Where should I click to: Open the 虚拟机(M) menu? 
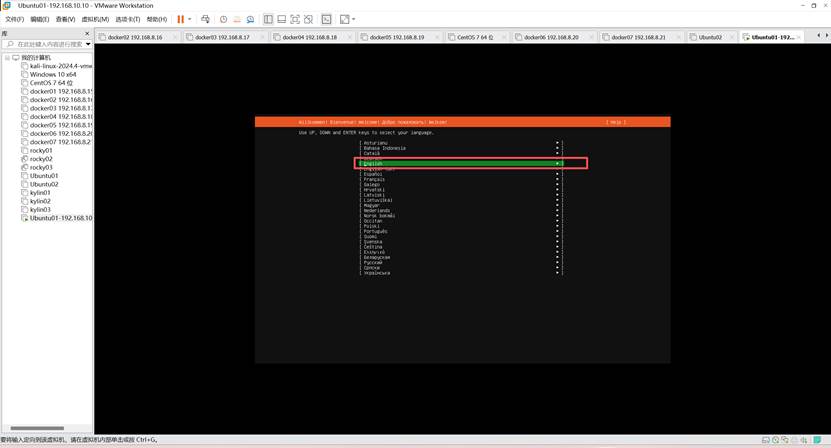95,19
